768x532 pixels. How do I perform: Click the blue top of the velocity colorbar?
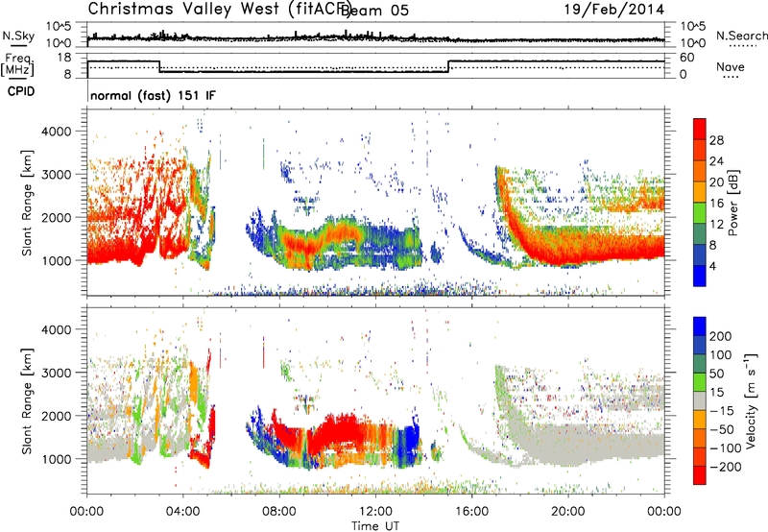700,326
